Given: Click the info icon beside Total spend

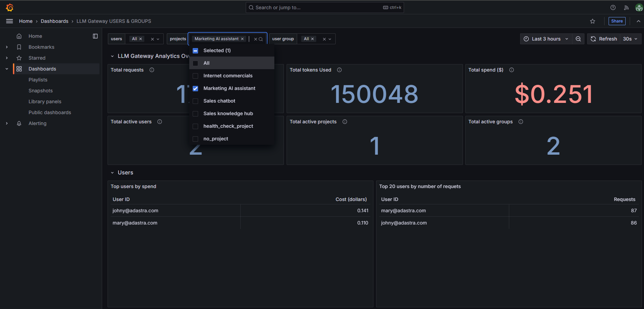Looking at the screenshot, I should pyautogui.click(x=512, y=70).
